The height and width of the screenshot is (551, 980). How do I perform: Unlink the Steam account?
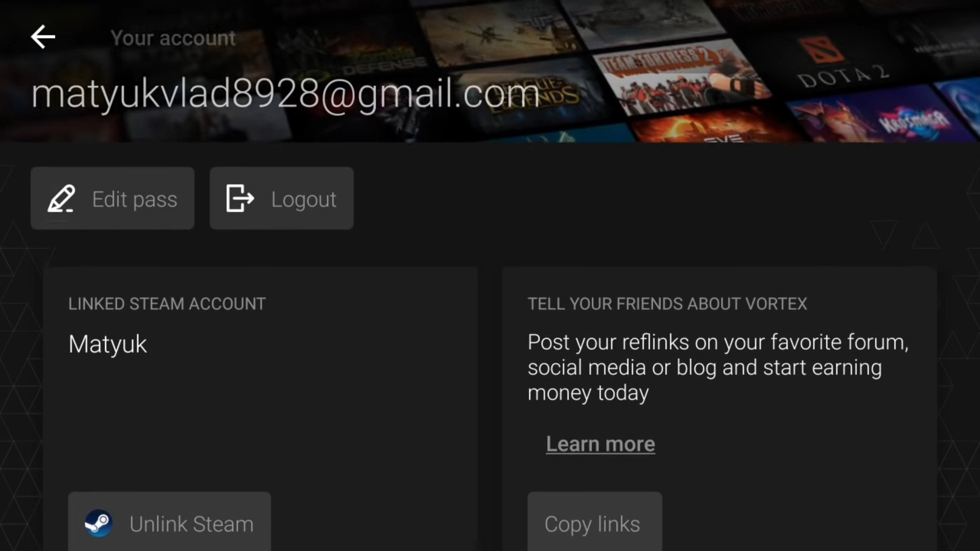(169, 522)
